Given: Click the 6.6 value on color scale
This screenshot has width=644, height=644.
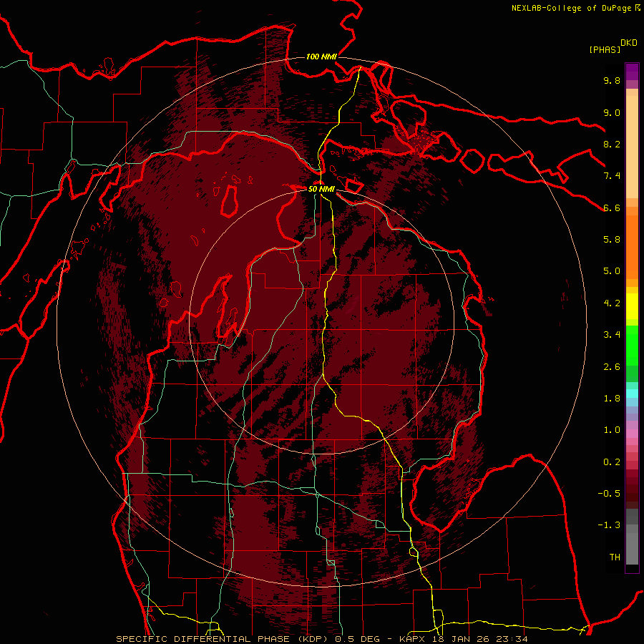Looking at the screenshot, I should point(612,208).
